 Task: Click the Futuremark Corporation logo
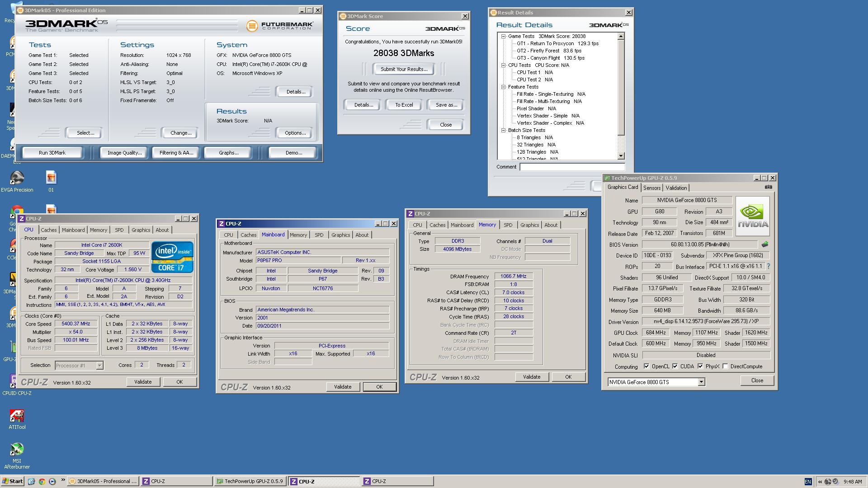click(x=280, y=26)
